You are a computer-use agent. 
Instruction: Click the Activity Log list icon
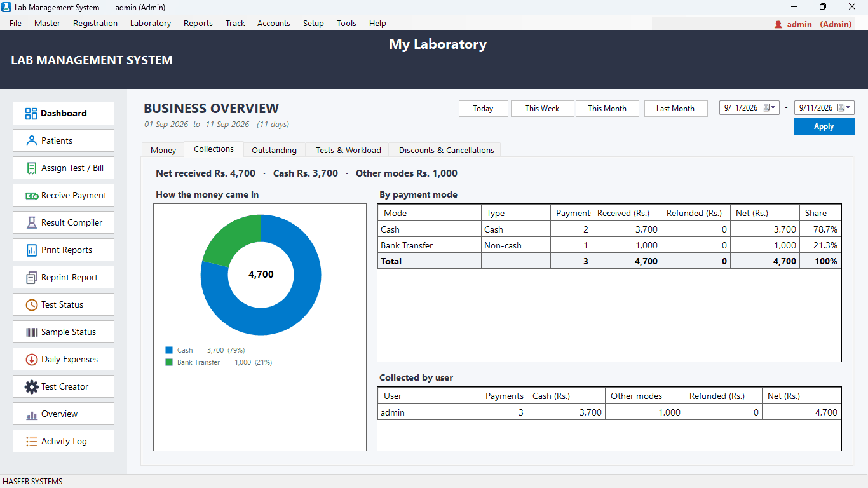31,441
